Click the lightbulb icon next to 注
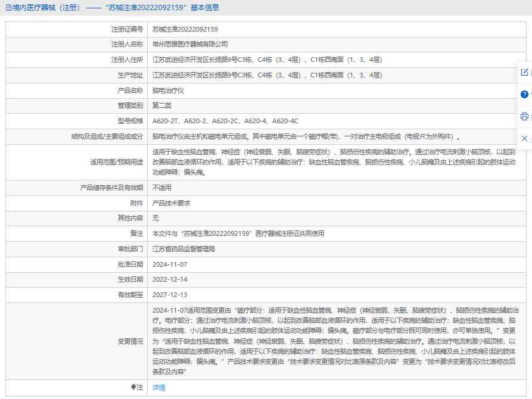The height and width of the screenshot is (399, 532). pyautogui.click(x=133, y=387)
